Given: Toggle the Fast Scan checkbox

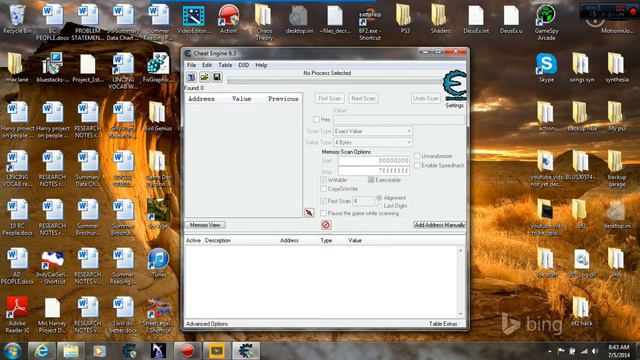Looking at the screenshot, I should [324, 201].
